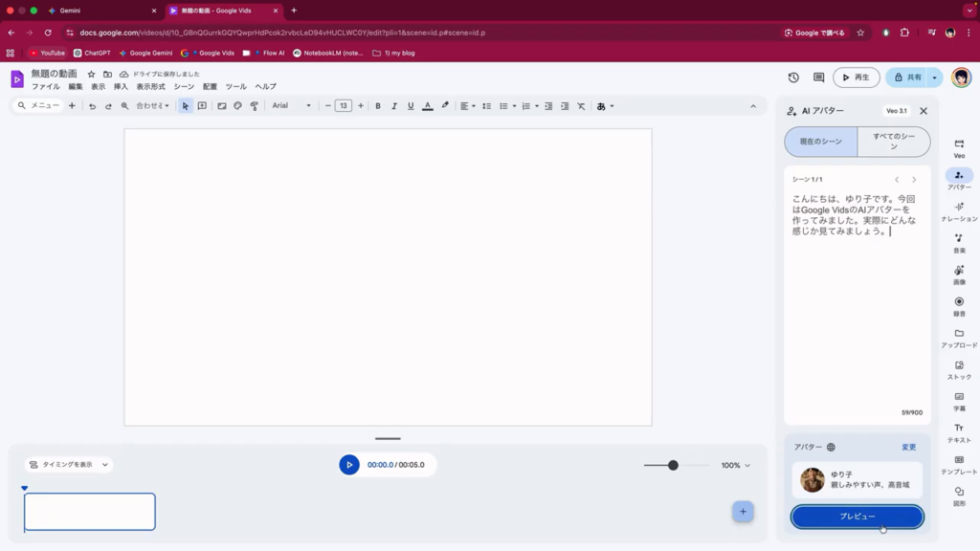Toggle bold text formatting
The image size is (980, 551).
pyautogui.click(x=378, y=106)
